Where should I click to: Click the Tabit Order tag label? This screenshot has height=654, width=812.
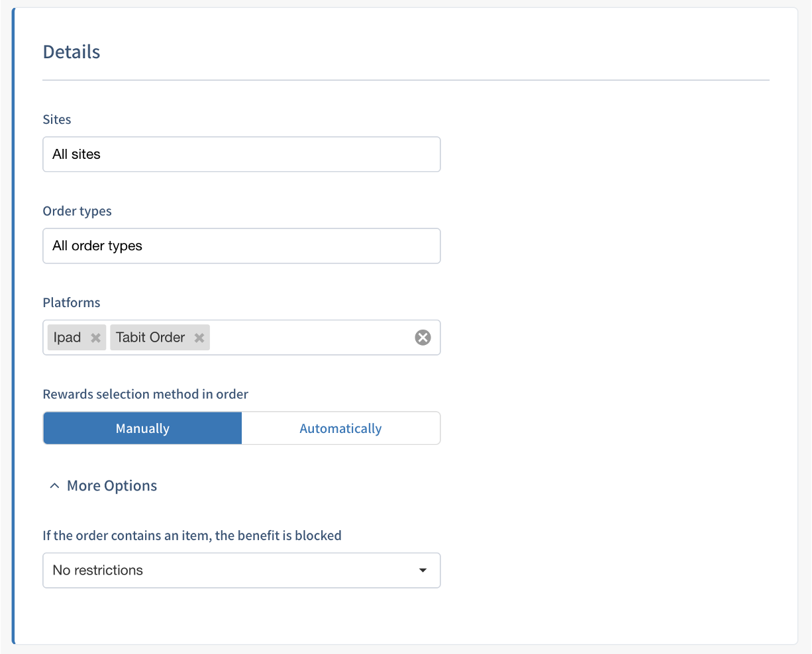[150, 338]
